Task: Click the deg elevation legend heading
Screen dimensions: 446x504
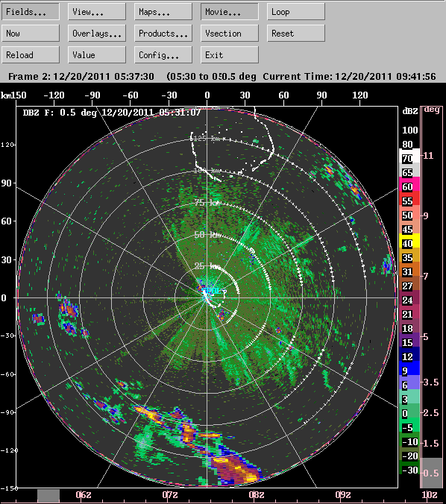Action: click(x=432, y=110)
